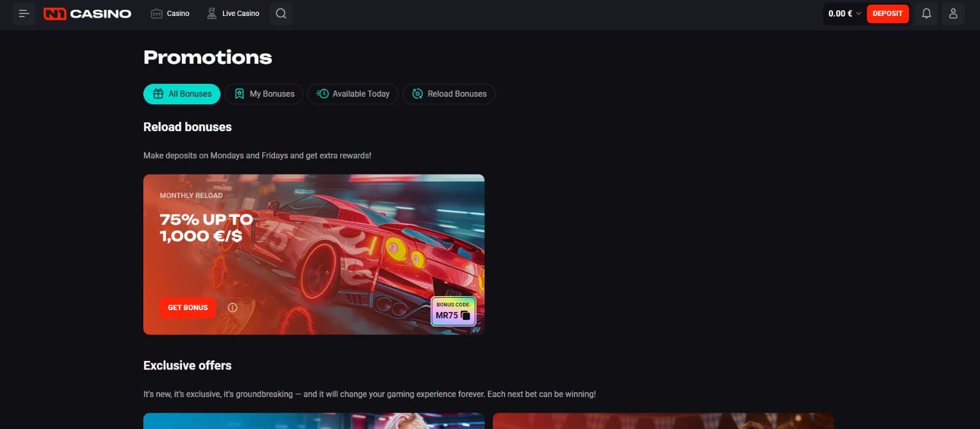Open the Live Casino section
The image size is (980, 429).
point(233,13)
